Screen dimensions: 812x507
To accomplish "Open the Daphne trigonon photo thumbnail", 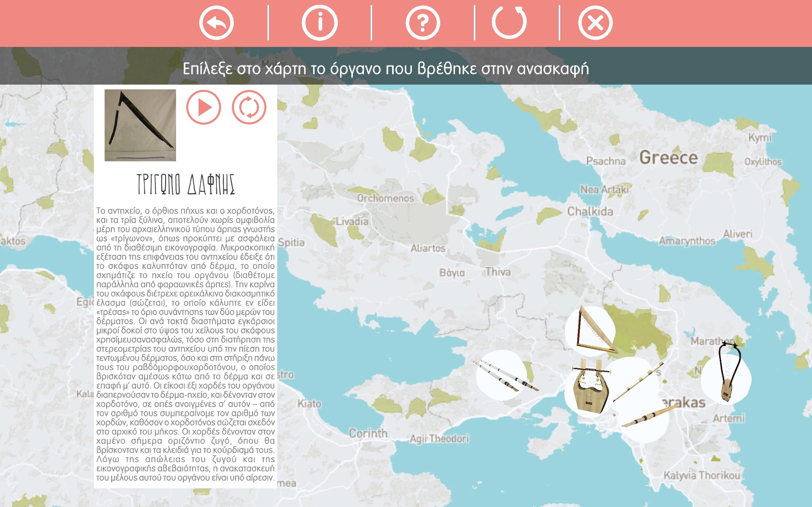I will click(140, 125).
